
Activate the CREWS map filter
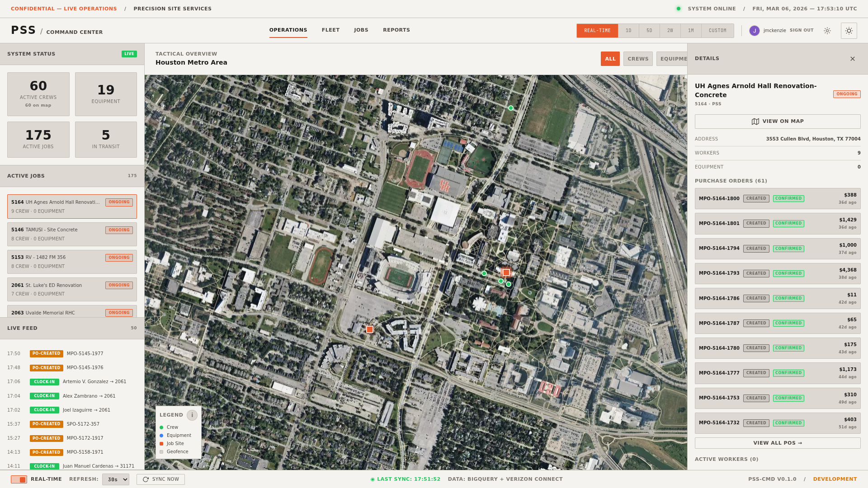click(638, 59)
